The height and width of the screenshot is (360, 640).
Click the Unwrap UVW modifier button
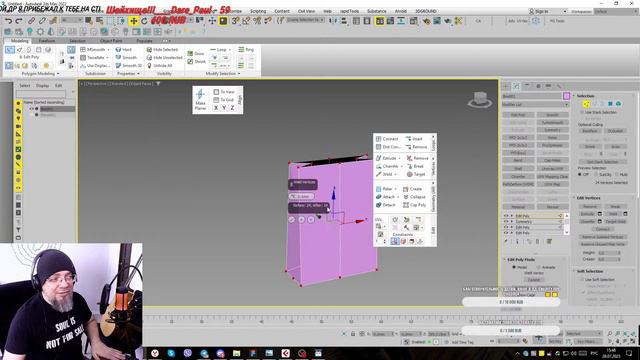[552, 169]
